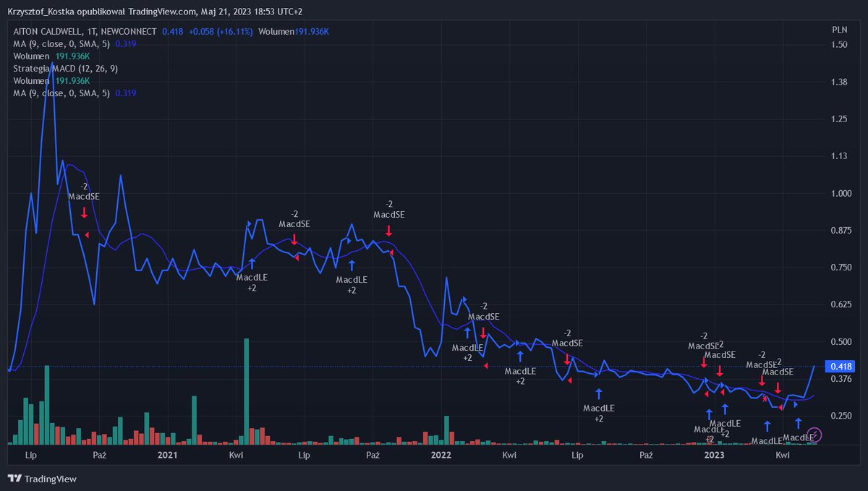Click the 0.250 price axis label
The height and width of the screenshot is (491, 868).
pyautogui.click(x=840, y=416)
